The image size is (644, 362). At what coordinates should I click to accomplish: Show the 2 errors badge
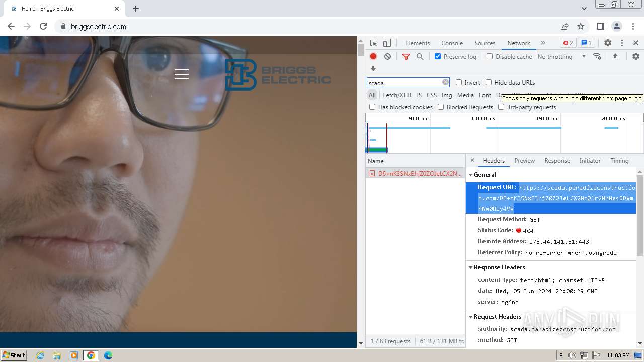click(568, 43)
